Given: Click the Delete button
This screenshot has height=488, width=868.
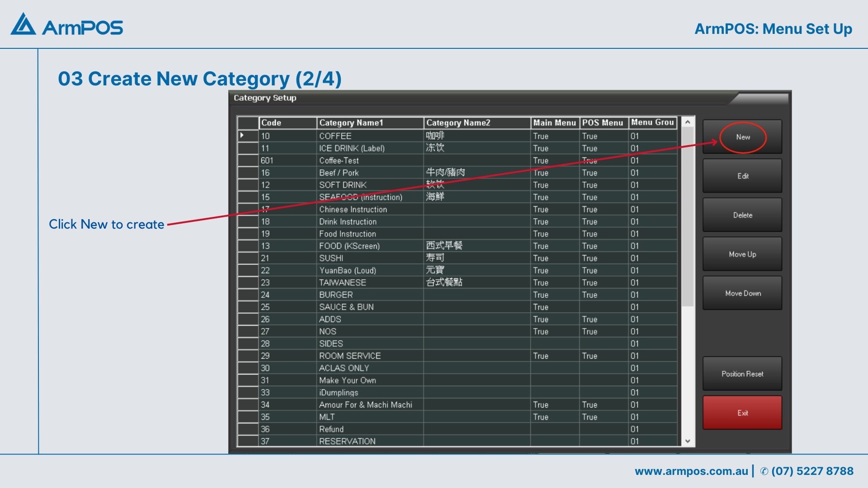Looking at the screenshot, I should click(742, 215).
